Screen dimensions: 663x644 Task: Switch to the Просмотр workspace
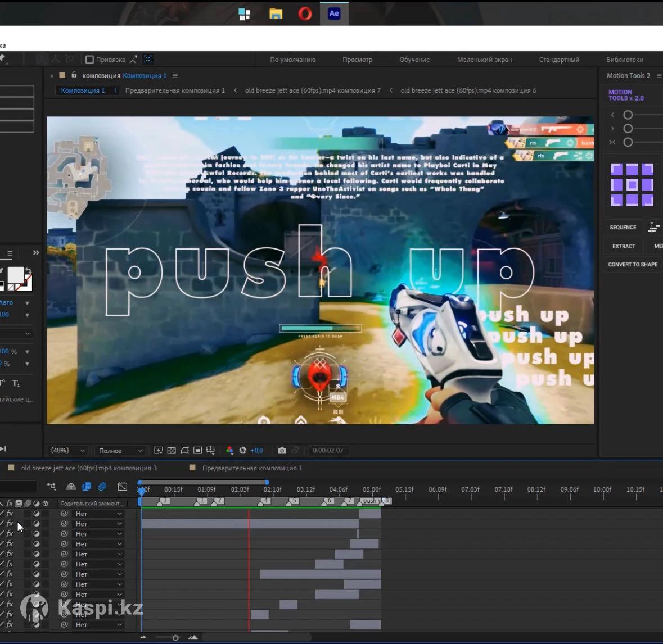[x=357, y=60]
